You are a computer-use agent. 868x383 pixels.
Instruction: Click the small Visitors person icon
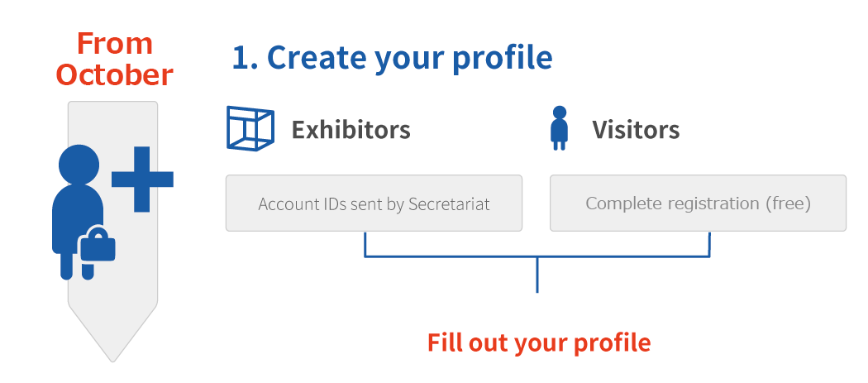pyautogui.click(x=560, y=128)
